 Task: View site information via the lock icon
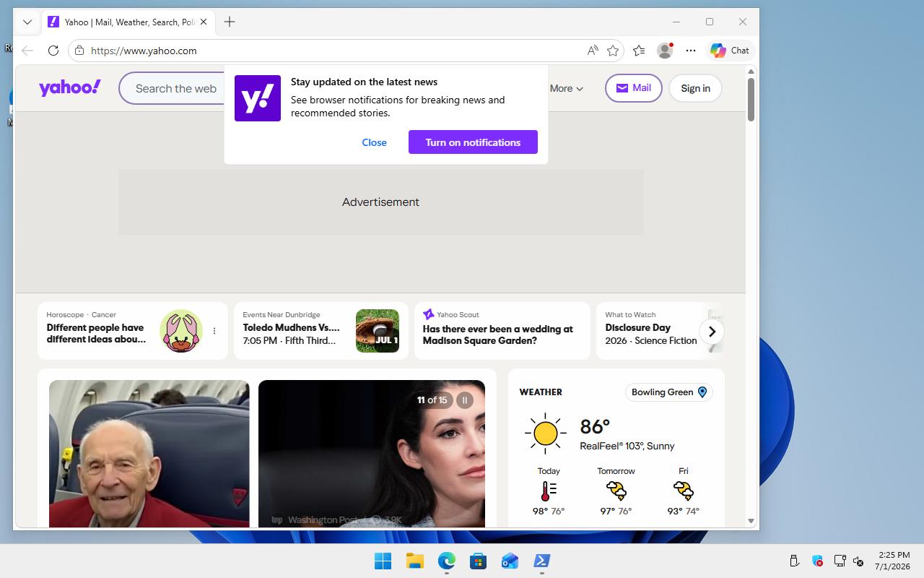[x=79, y=51]
